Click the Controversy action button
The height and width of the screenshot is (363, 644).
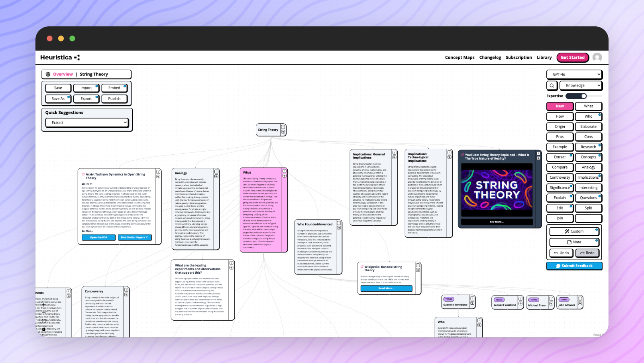pyautogui.click(x=560, y=178)
